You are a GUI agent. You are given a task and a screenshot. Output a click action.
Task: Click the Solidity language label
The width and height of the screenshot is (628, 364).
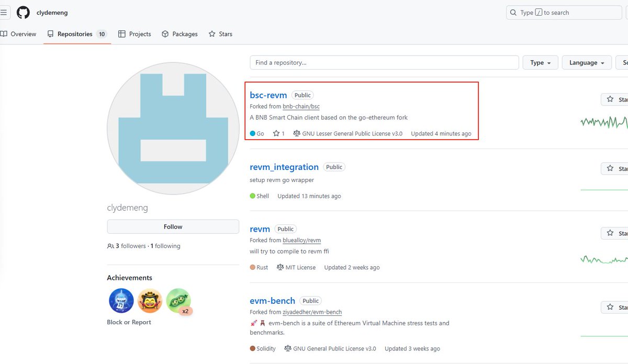(x=266, y=348)
